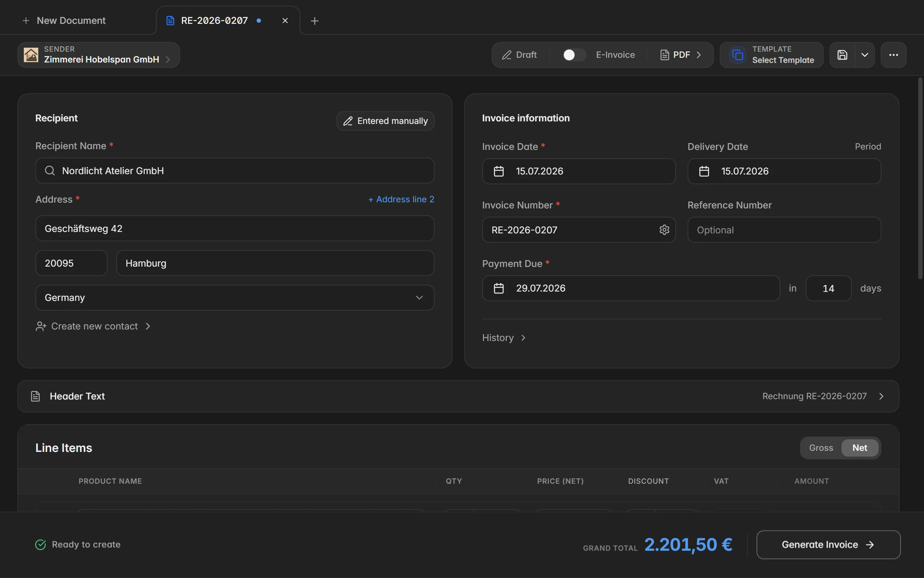Click the Ready to create check icon

pos(40,544)
